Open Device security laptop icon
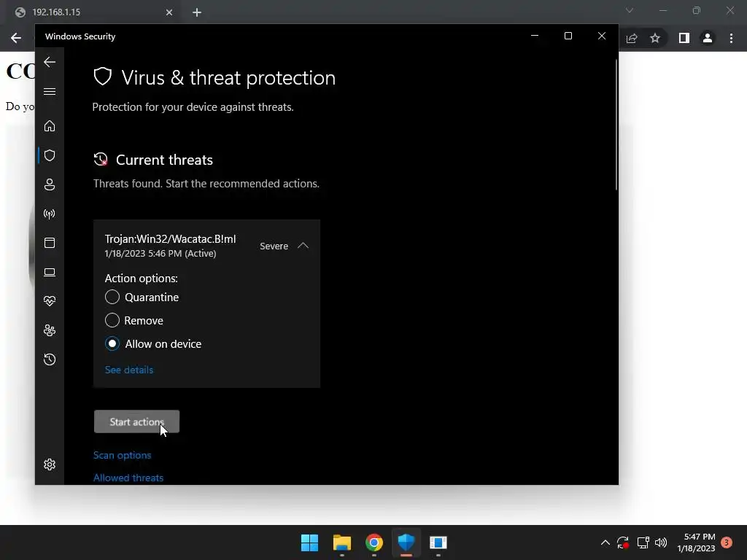 tap(50, 272)
